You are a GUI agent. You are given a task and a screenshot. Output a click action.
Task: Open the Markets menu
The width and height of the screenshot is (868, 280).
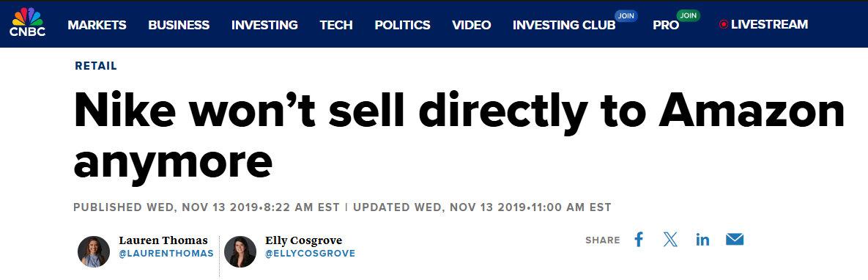tap(97, 25)
